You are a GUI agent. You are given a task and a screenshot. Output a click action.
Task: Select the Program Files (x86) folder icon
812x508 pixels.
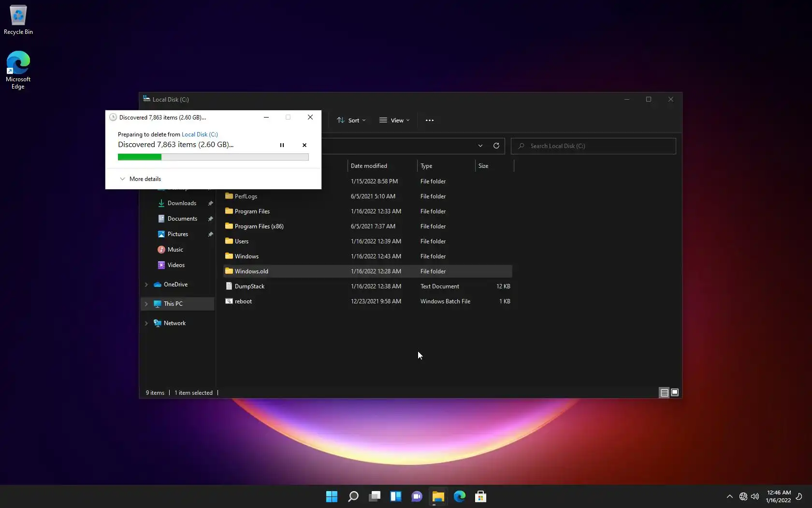click(229, 226)
